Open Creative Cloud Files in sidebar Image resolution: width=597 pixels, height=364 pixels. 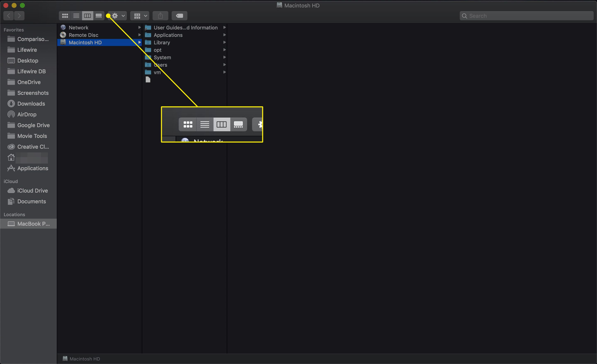(28, 147)
